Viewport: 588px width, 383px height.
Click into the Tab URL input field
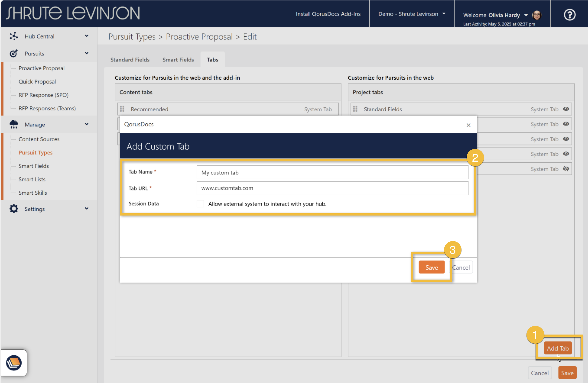[x=332, y=188]
